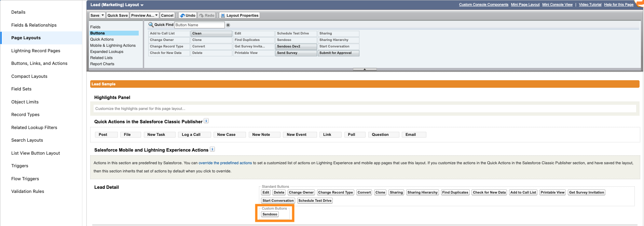
Task: Undo the last layout change
Action: coord(188,15)
